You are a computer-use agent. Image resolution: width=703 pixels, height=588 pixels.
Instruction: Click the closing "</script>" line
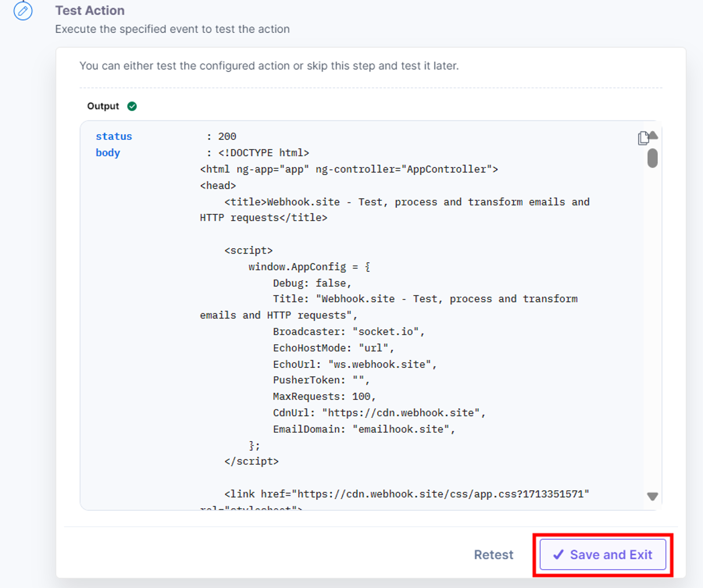click(x=251, y=461)
